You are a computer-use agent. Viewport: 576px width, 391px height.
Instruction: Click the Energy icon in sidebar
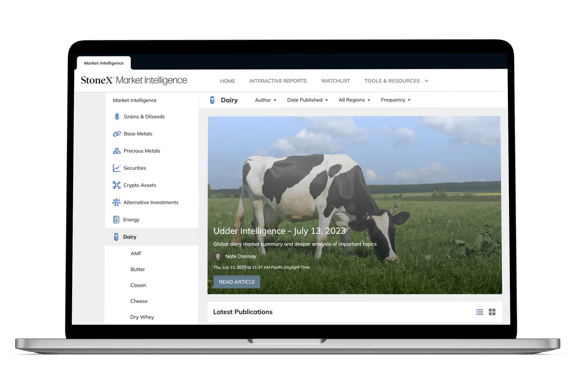click(x=116, y=219)
